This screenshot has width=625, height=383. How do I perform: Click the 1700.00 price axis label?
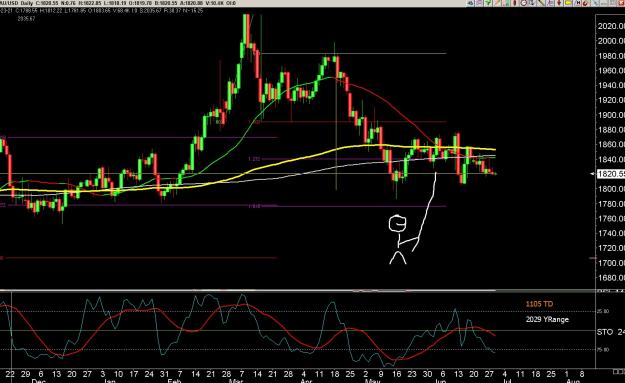pos(611,263)
